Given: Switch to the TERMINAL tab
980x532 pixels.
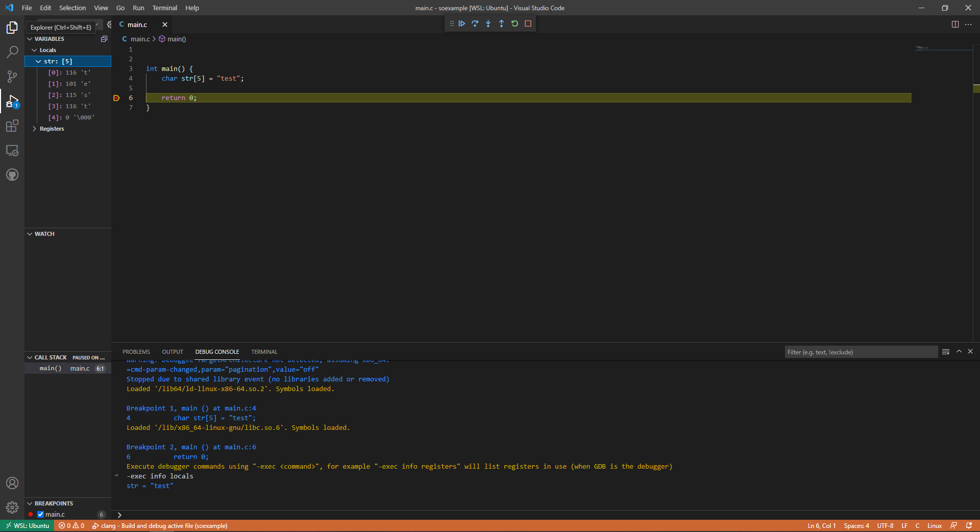Looking at the screenshot, I should pyautogui.click(x=264, y=352).
